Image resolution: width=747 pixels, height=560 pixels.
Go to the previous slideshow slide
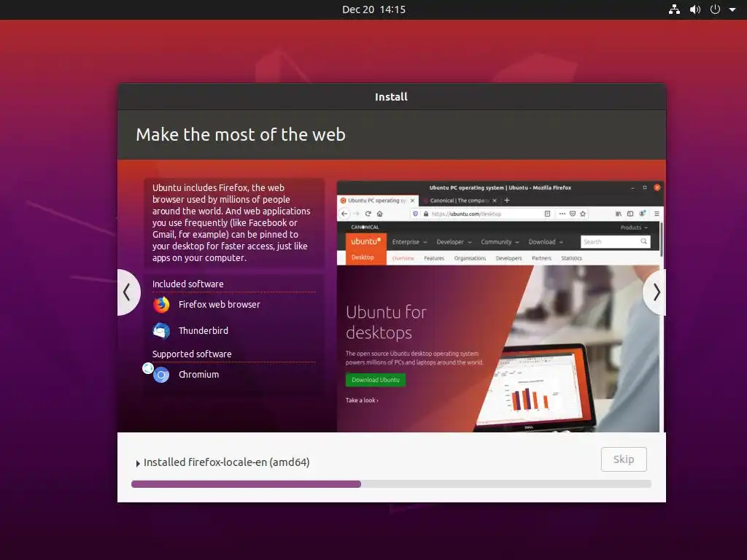(x=128, y=292)
